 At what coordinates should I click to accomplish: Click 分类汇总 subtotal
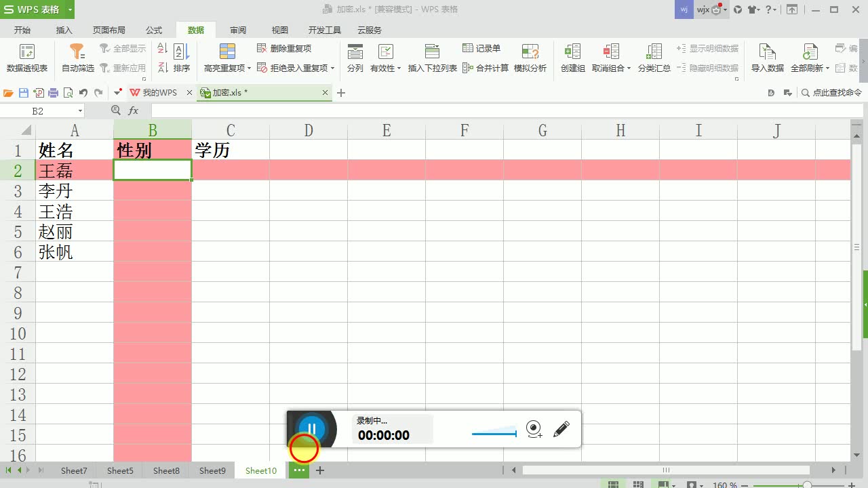tap(654, 58)
